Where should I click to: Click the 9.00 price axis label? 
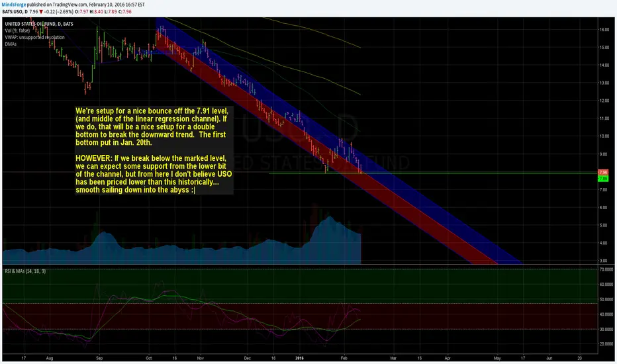[604, 154]
